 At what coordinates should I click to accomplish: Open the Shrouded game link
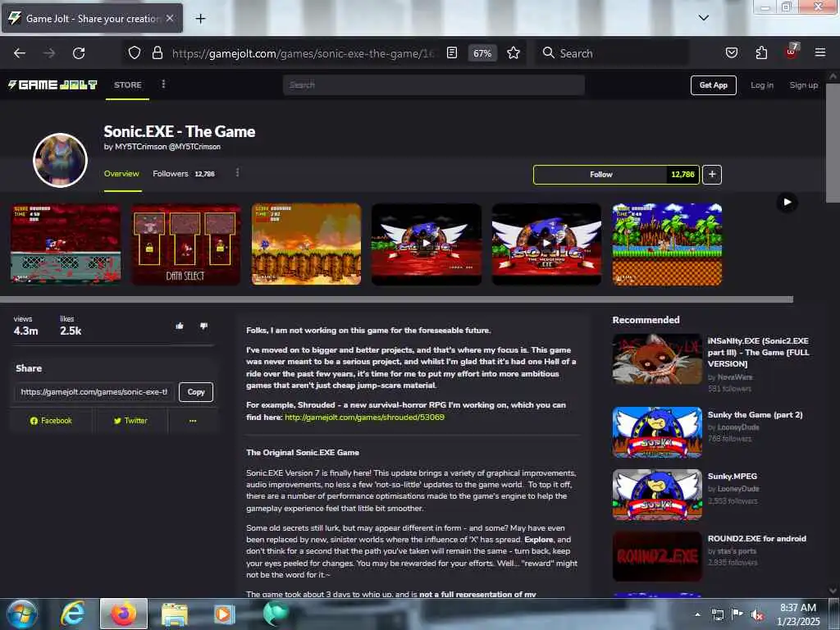364,418
